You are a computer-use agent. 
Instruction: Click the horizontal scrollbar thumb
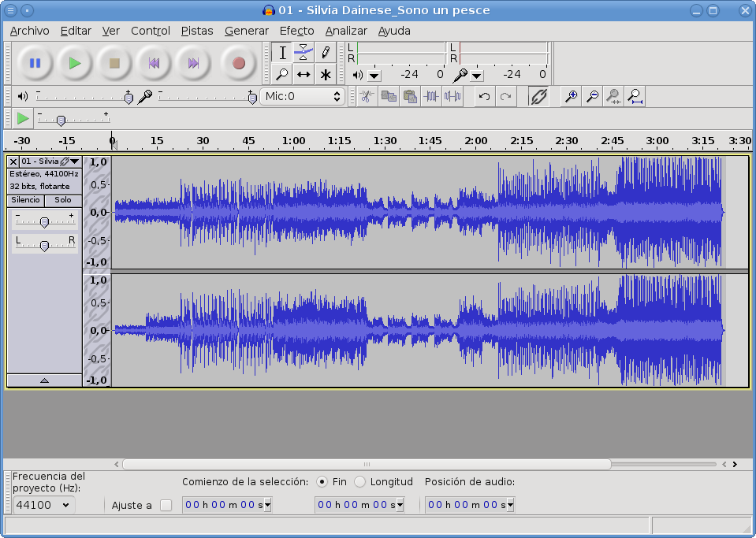coord(367,464)
